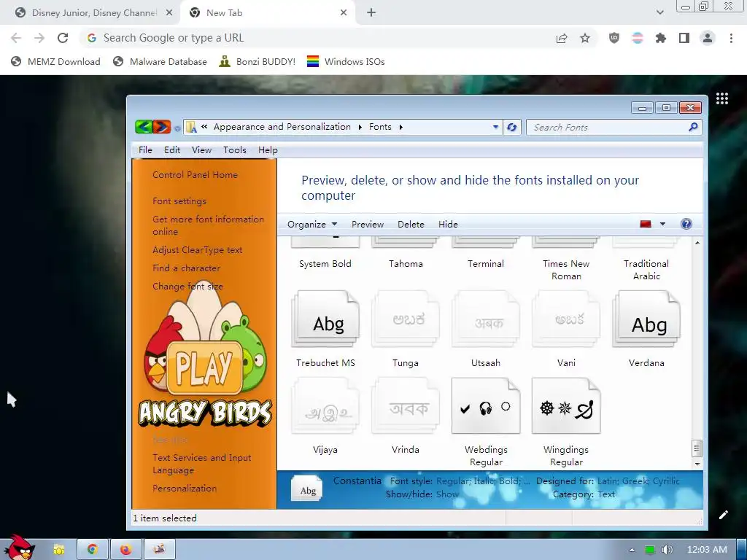747x560 pixels.
Task: Click the Constantia preview icon in details pane
Action: pyautogui.click(x=307, y=489)
